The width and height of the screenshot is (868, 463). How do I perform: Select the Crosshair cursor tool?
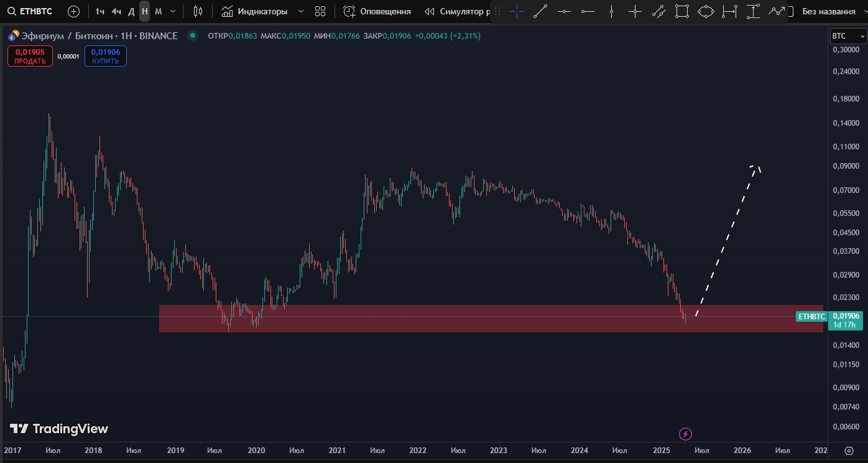(516, 11)
